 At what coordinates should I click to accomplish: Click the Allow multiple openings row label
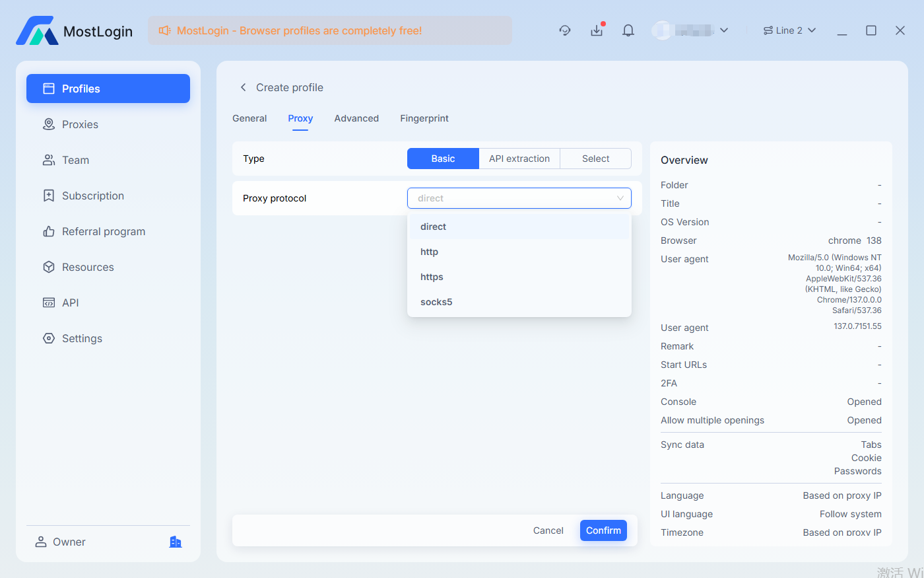point(712,420)
